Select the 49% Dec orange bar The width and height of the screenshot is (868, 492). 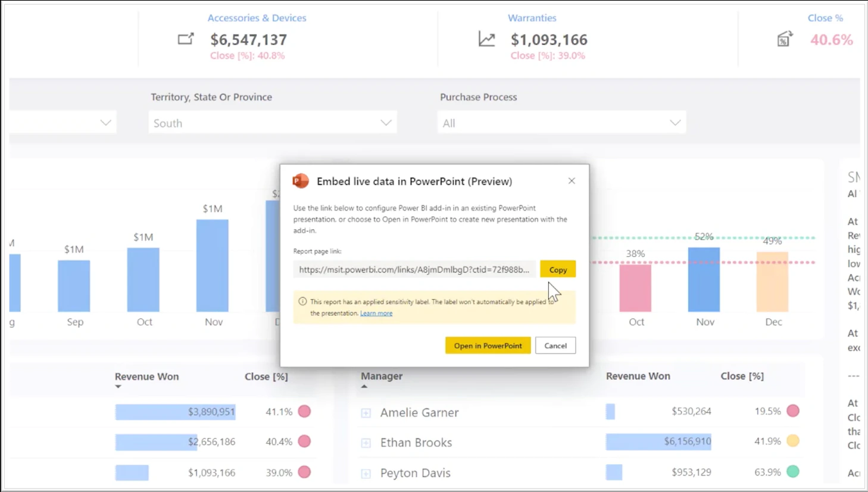click(x=772, y=282)
